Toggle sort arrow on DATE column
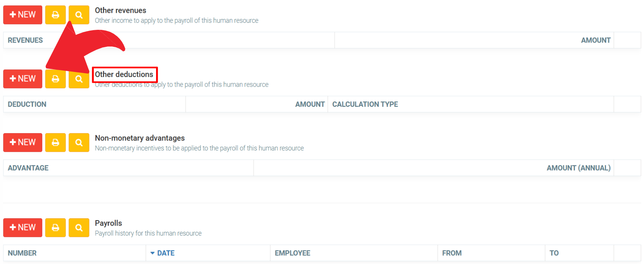The width and height of the screenshot is (644, 267). 153,253
